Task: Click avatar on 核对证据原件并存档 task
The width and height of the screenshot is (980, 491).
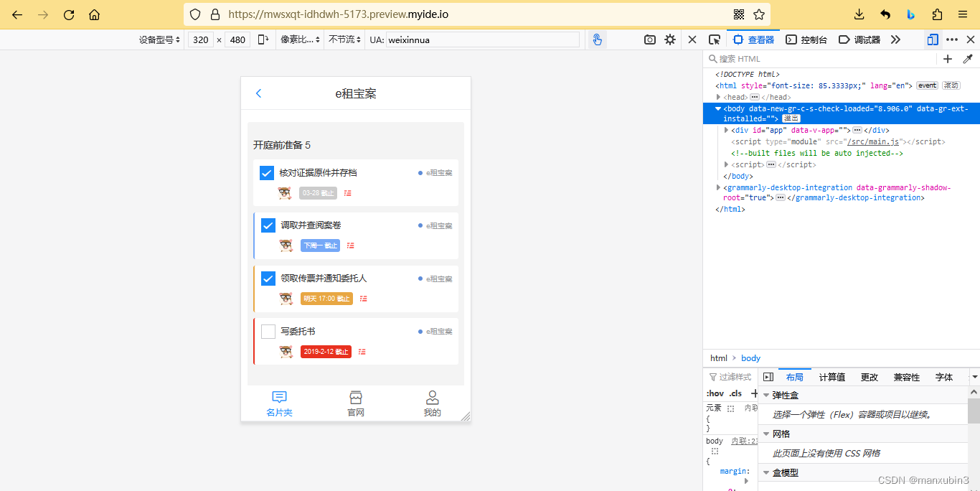Action: (285, 192)
